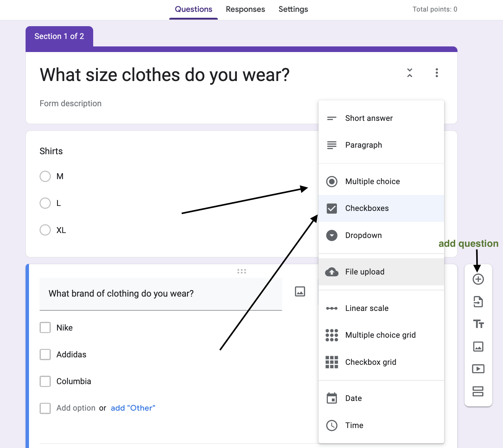Add a title and description block
This screenshot has height=448, width=503.
tap(478, 324)
